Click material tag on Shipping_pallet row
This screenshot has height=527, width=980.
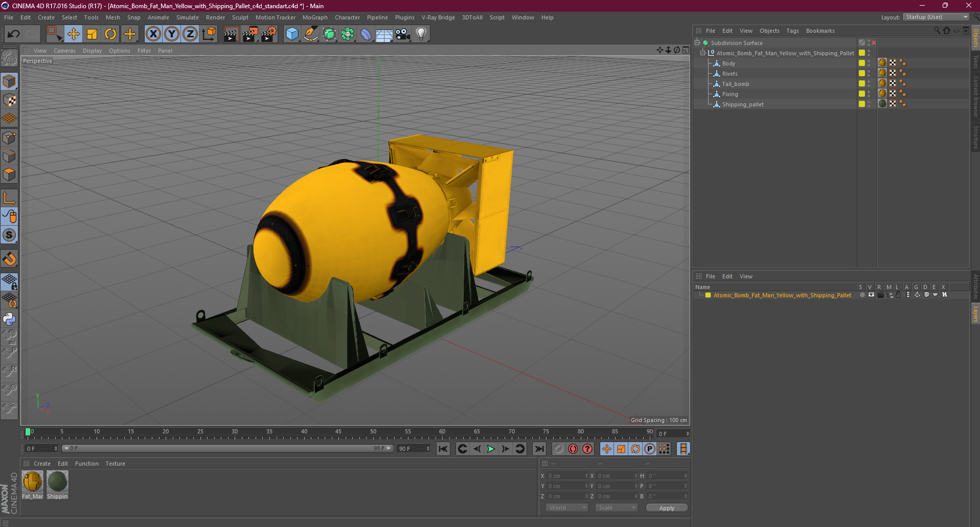point(882,104)
